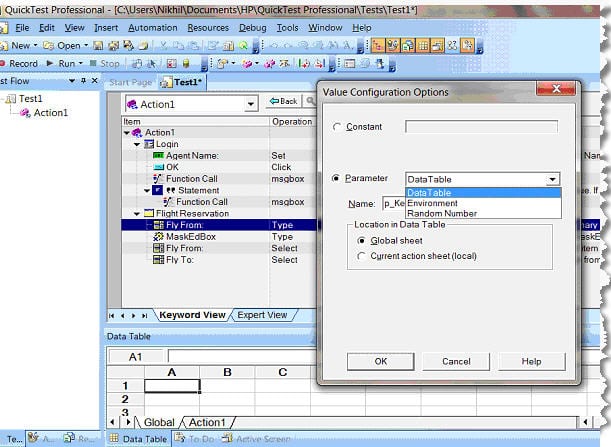This screenshot has height=447, width=611.
Task: Choose Current action sheet (local) option
Action: 361,256
